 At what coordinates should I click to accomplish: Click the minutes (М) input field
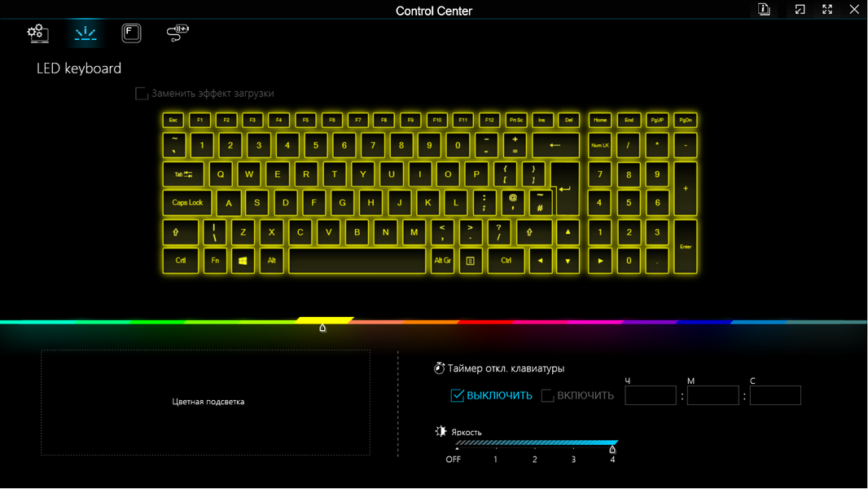[713, 395]
